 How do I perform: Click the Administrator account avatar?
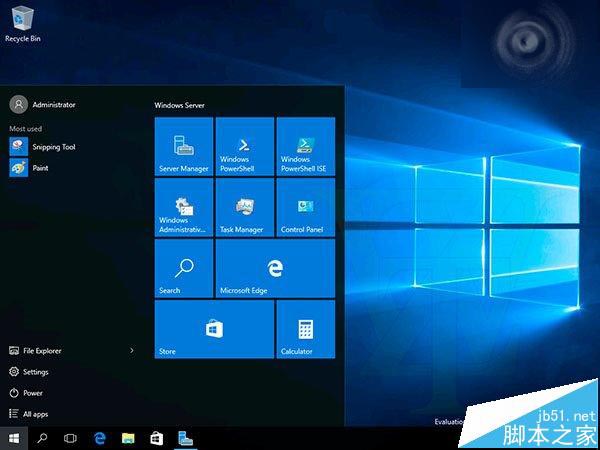tap(18, 104)
